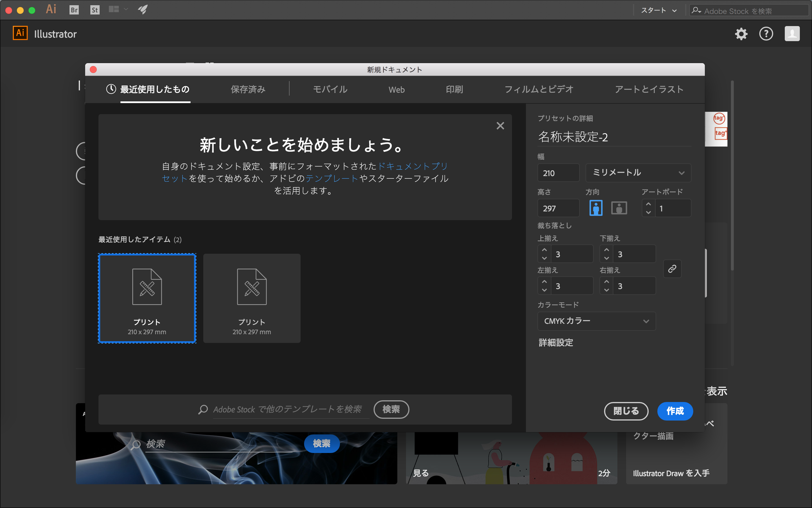Select the second プリント preset thumbnail
Viewport: 812px width, 508px height.
pyautogui.click(x=252, y=298)
